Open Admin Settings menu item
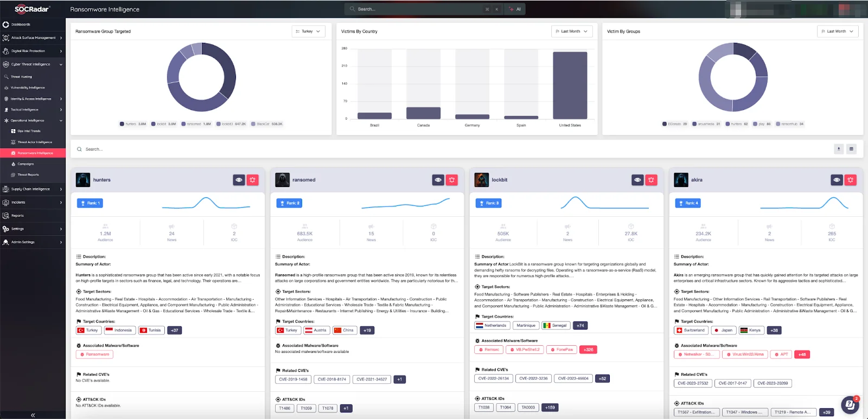868x419 pixels. (x=33, y=242)
